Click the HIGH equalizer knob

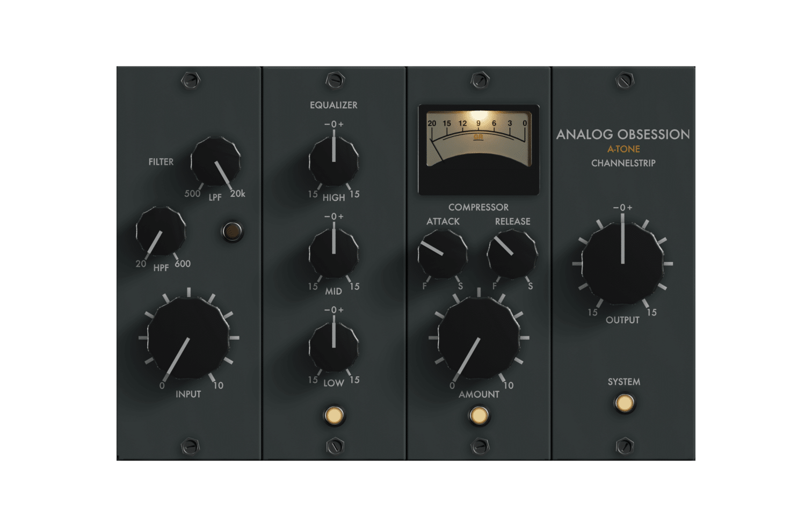tap(334, 161)
